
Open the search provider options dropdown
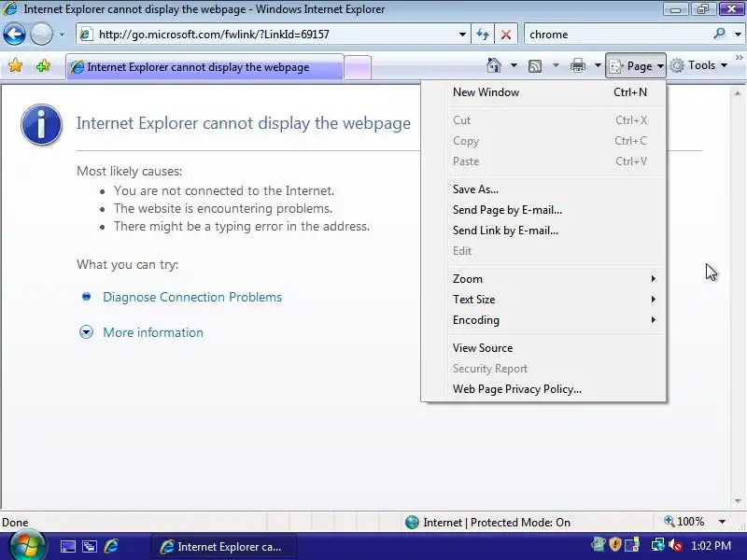738,35
